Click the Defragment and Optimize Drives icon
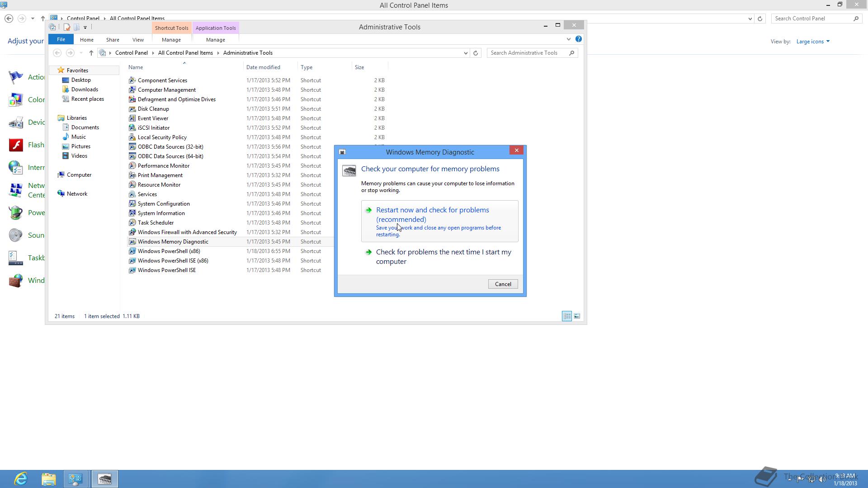Viewport: 868px width, 488px height. [132, 99]
